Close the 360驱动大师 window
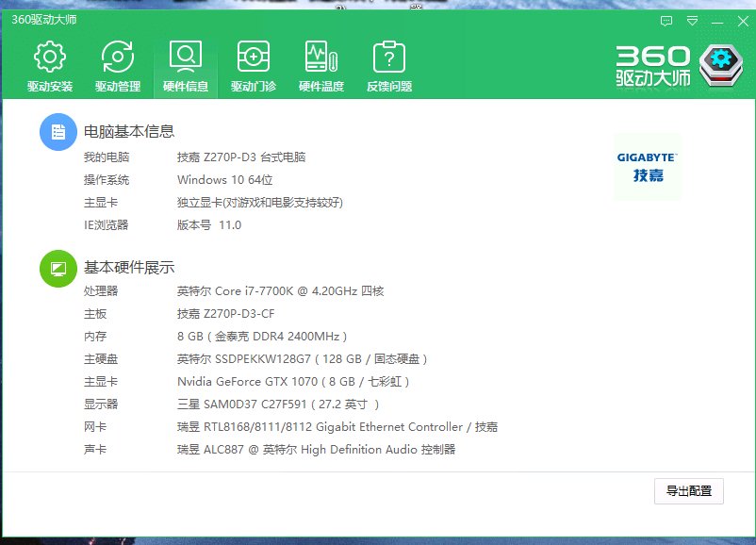The height and width of the screenshot is (545, 756). tap(743, 21)
